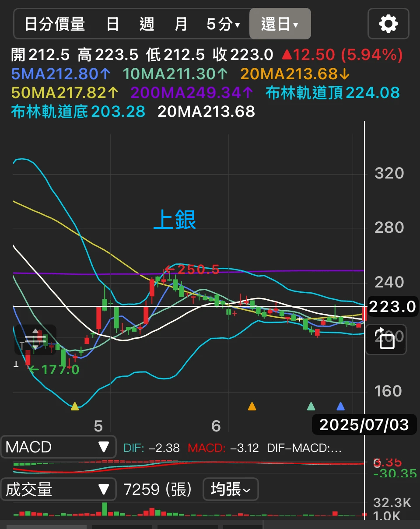Select the 日 daily chart tab
Viewport: 420px width, 529px height.
pos(113,24)
